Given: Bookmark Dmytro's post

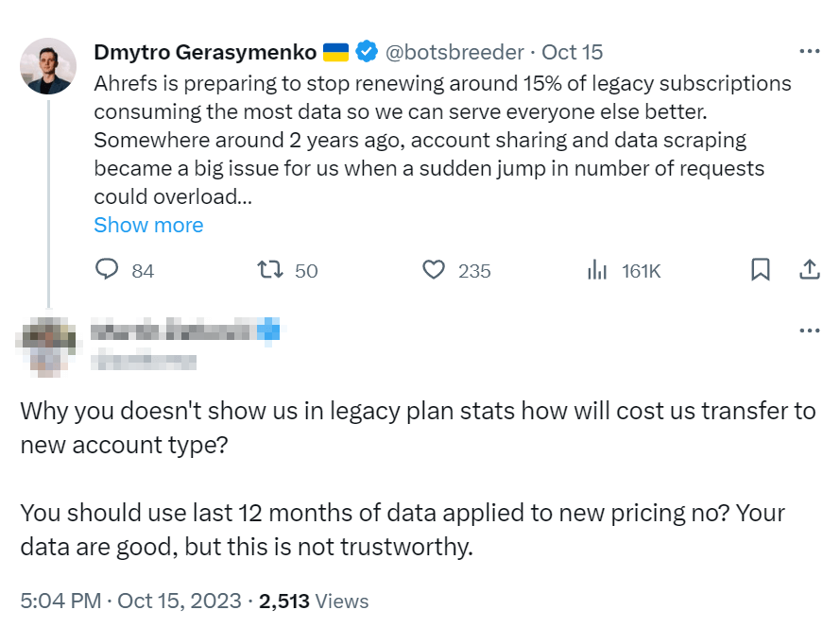Looking at the screenshot, I should coord(760,270).
